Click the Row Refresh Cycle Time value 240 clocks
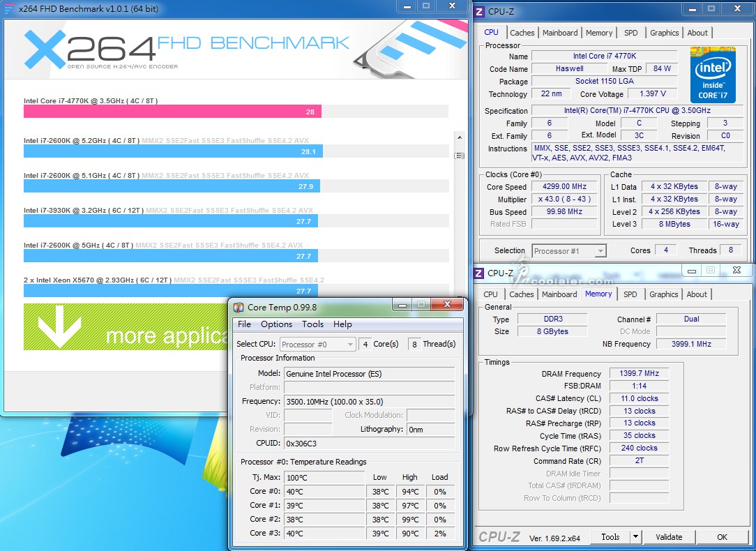Image resolution: width=756 pixels, height=551 pixels. [639, 448]
